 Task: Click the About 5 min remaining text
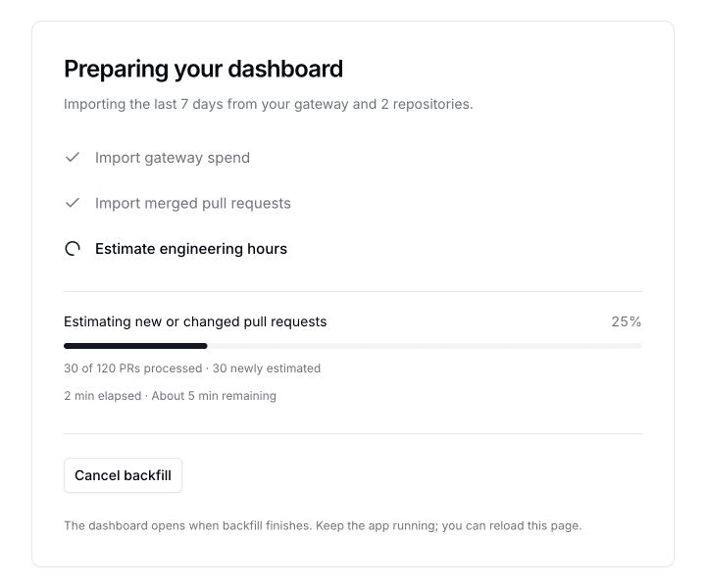[214, 396]
